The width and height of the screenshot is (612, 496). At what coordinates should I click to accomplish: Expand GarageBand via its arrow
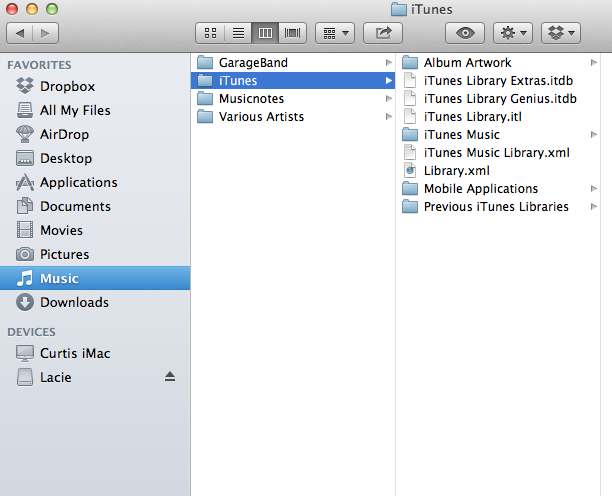[x=388, y=62]
